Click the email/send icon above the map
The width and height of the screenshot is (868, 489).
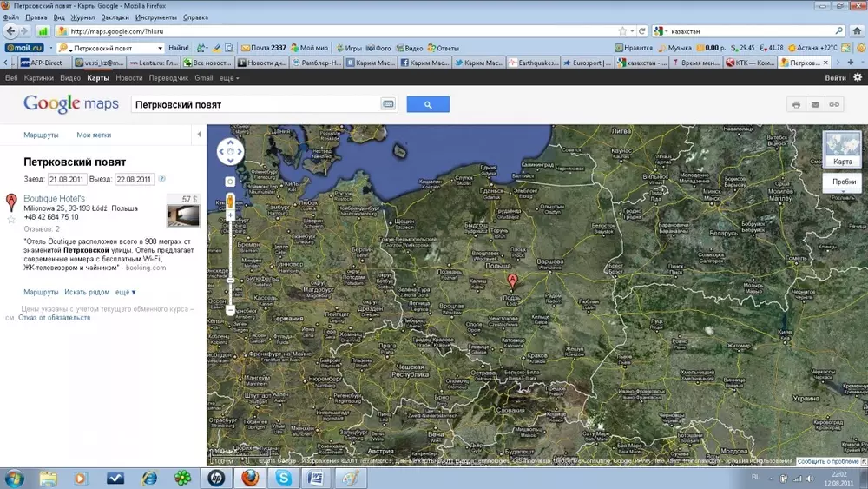[x=815, y=104]
